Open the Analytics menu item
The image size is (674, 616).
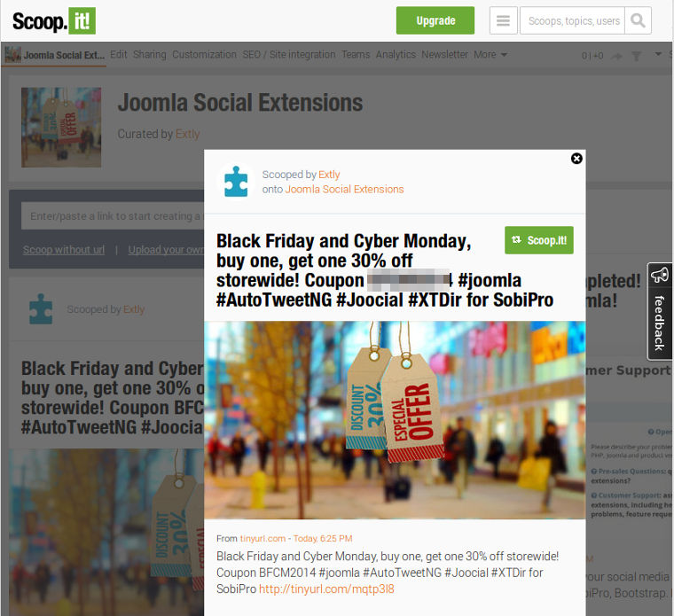396,55
